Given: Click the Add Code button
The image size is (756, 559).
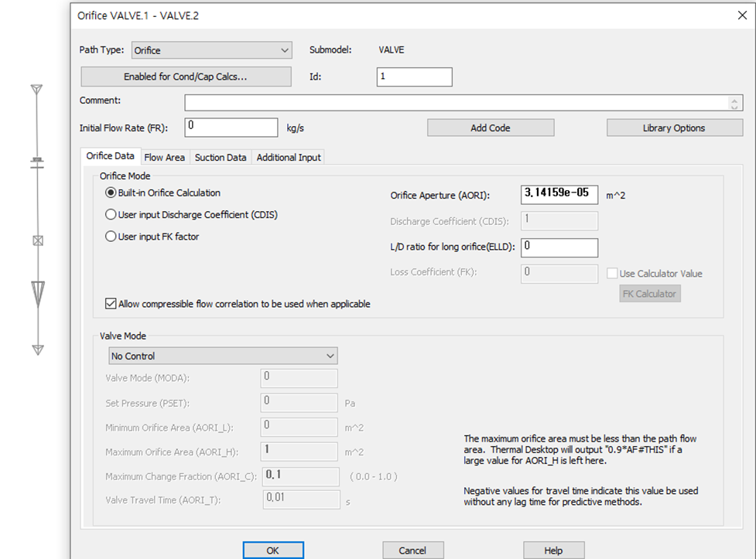Looking at the screenshot, I should [491, 128].
